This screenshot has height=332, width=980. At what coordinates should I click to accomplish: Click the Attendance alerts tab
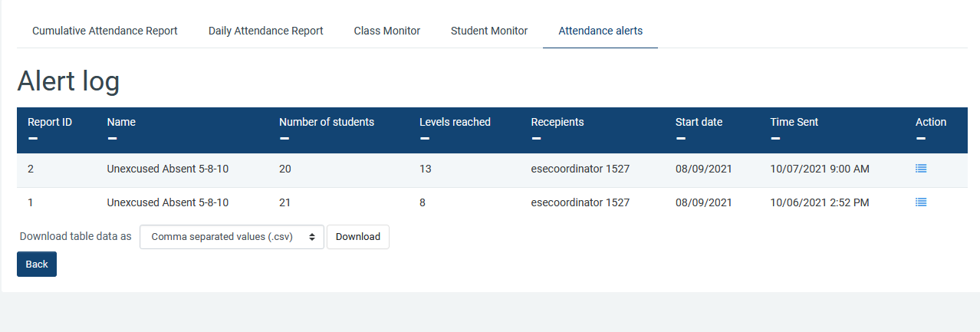pyautogui.click(x=600, y=31)
